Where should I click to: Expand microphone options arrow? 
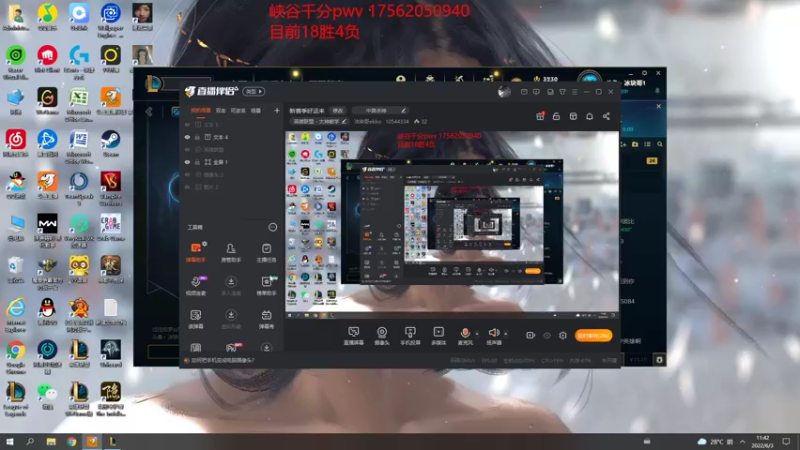(477, 334)
